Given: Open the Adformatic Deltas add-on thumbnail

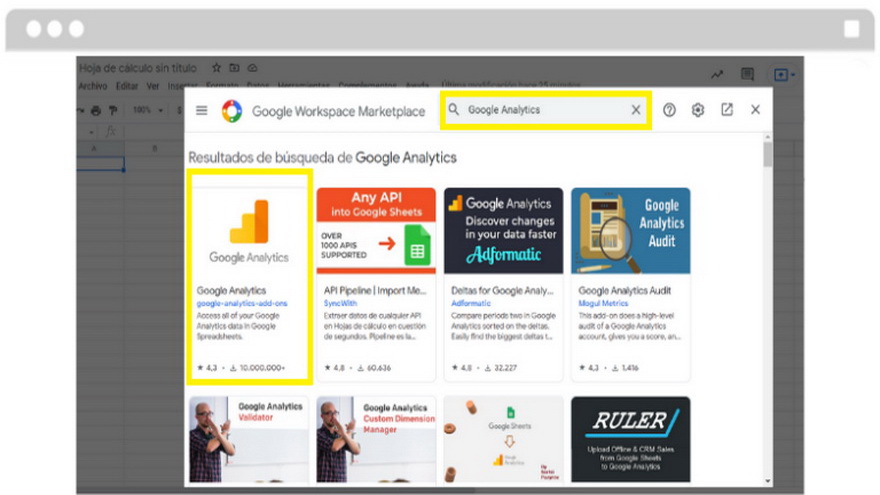Looking at the screenshot, I should [x=503, y=231].
